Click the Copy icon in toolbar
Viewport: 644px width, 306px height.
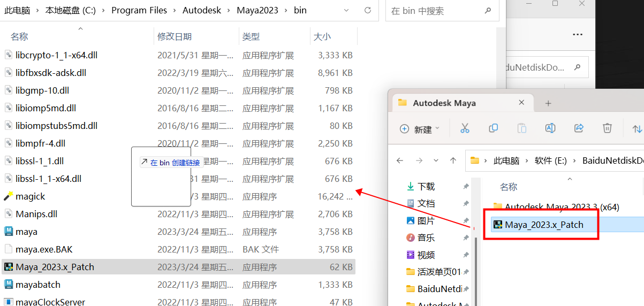493,128
